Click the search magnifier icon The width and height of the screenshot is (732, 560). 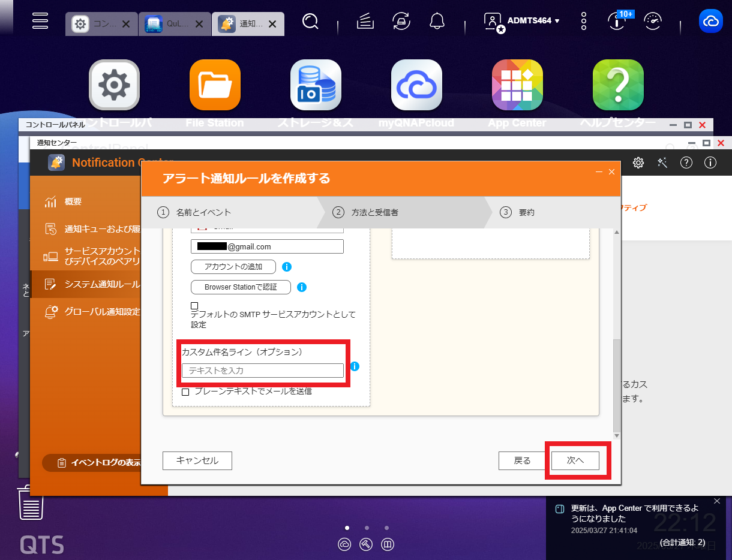point(310,22)
